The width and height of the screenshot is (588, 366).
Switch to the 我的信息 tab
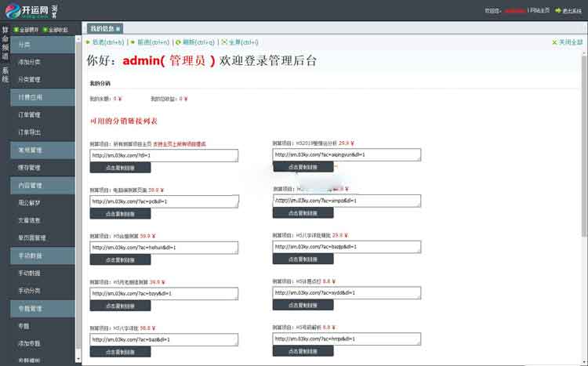tap(100, 29)
